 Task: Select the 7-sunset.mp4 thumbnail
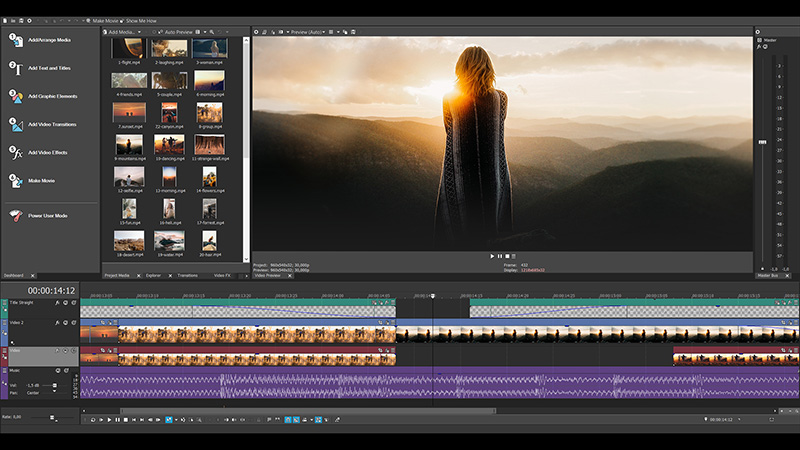pyautogui.click(x=129, y=112)
